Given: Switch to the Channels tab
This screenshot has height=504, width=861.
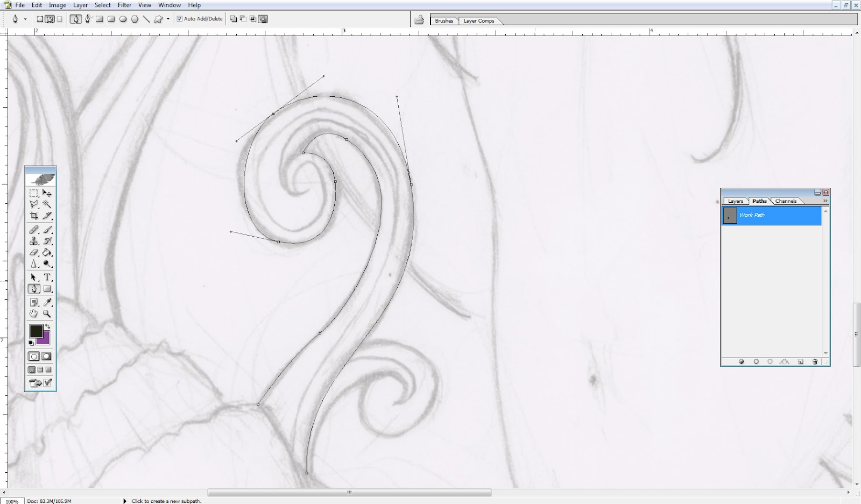Looking at the screenshot, I should coord(786,201).
